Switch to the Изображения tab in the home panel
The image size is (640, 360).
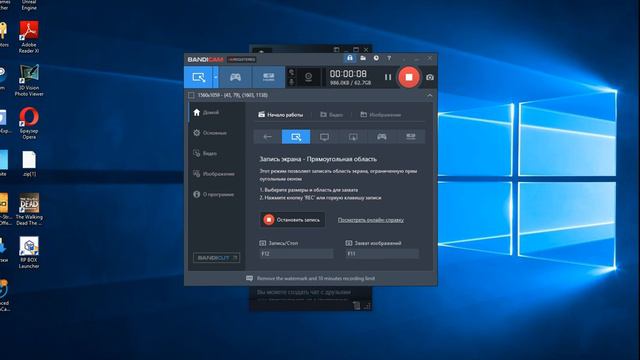click(380, 115)
